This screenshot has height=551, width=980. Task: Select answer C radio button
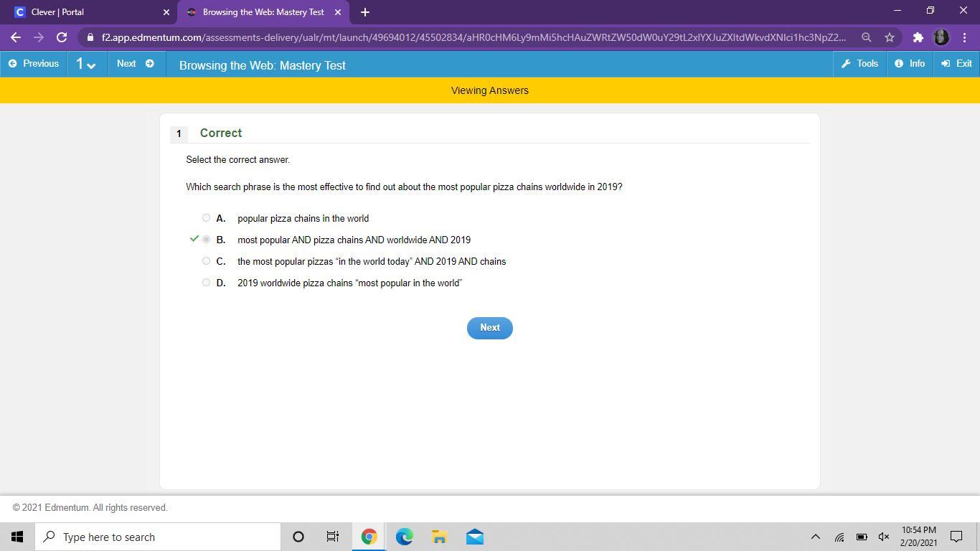(x=206, y=261)
